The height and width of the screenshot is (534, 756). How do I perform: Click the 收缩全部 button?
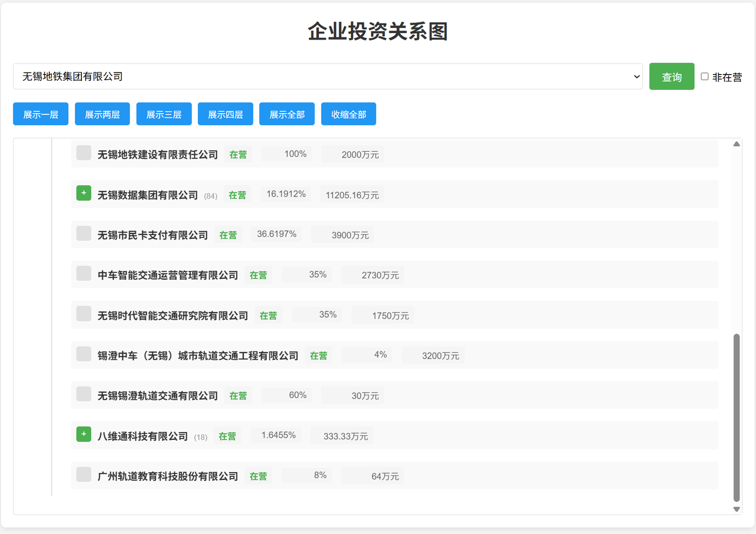tap(349, 114)
